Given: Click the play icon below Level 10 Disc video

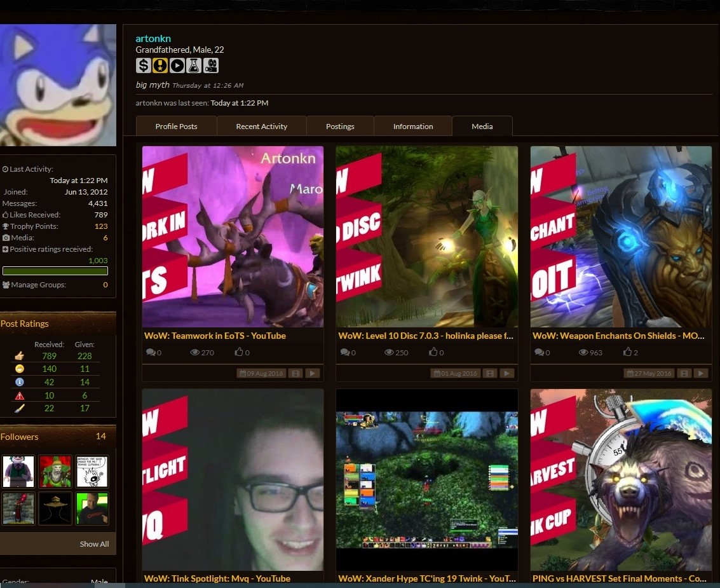Looking at the screenshot, I should 506,373.
